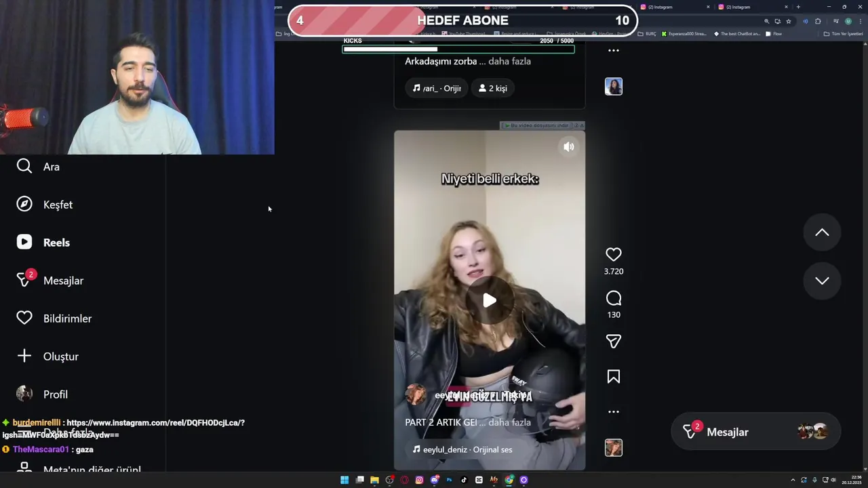Open Instagram app in taskbar
Viewport: 868px width, 488px height.
pos(419,480)
